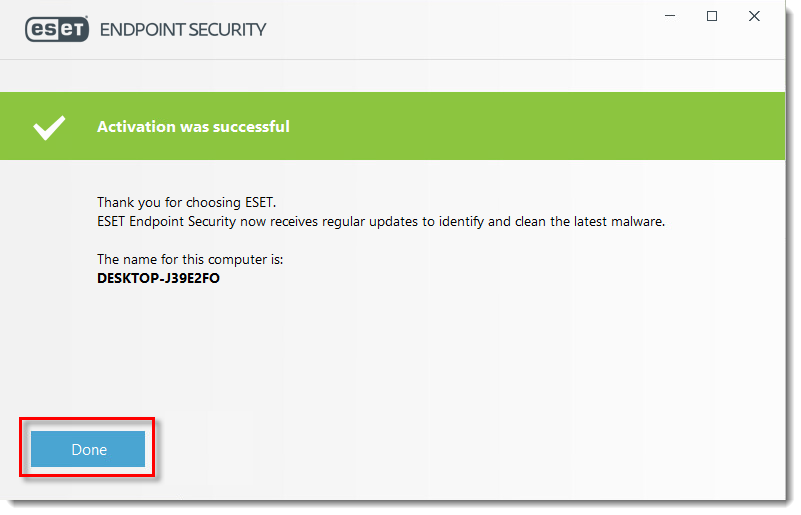
Task: Select the Thank you for choosing ESET line
Action: tap(187, 204)
